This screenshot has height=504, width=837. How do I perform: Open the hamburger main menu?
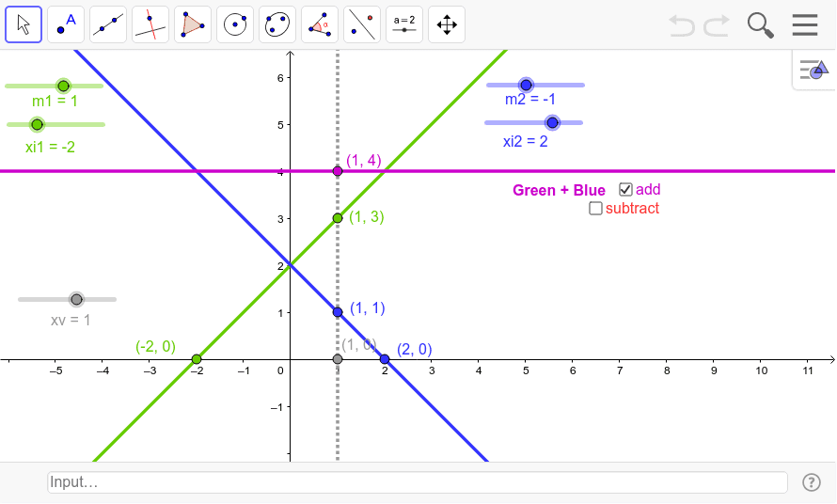pyautogui.click(x=805, y=24)
